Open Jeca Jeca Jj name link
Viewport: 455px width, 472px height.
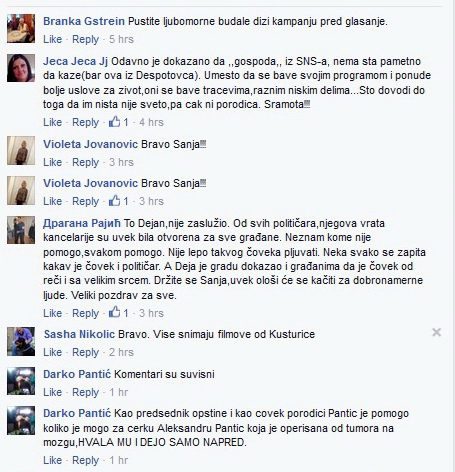[75, 61]
